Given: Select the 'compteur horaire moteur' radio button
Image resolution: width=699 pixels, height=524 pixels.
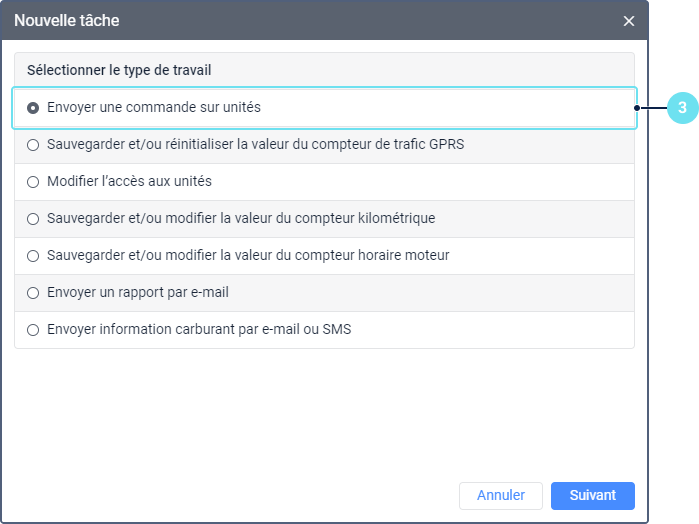Looking at the screenshot, I should (x=33, y=255).
